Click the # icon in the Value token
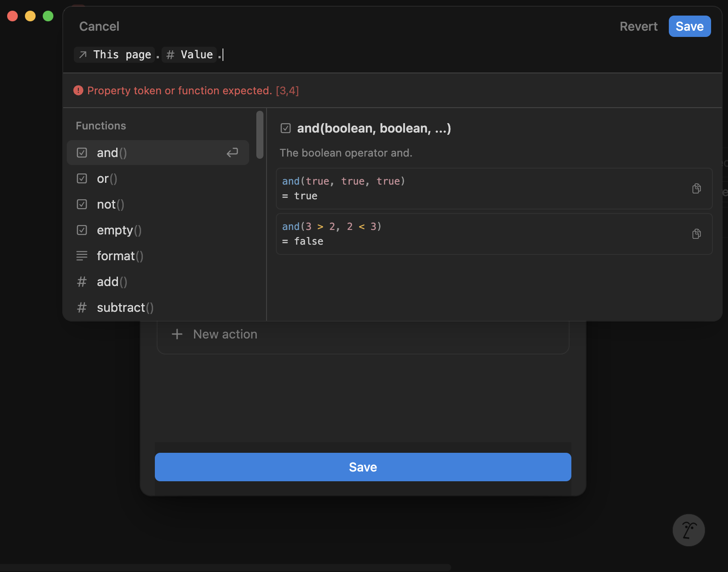Viewport: 728px width, 572px height. pos(170,54)
